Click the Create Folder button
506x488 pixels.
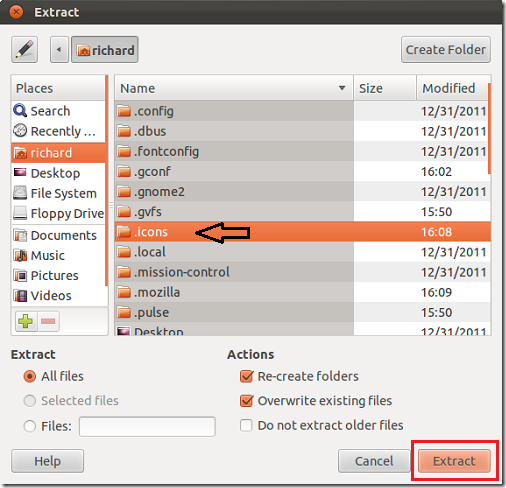point(446,50)
